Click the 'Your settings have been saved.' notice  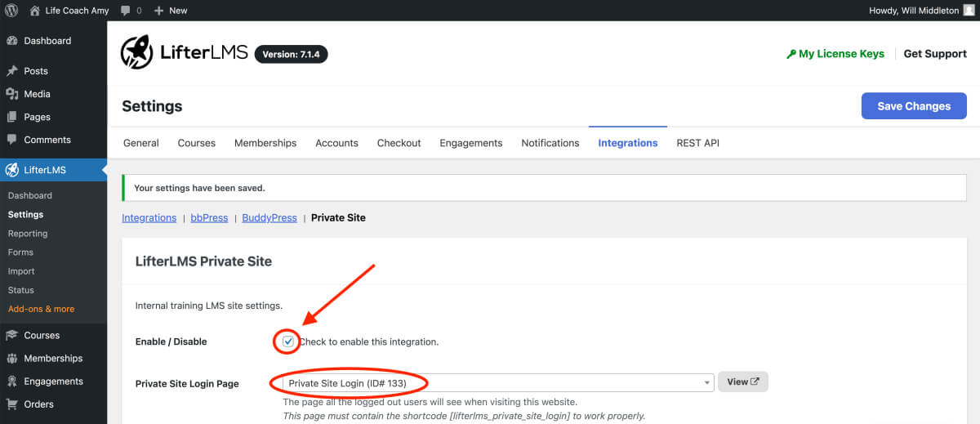(544, 188)
